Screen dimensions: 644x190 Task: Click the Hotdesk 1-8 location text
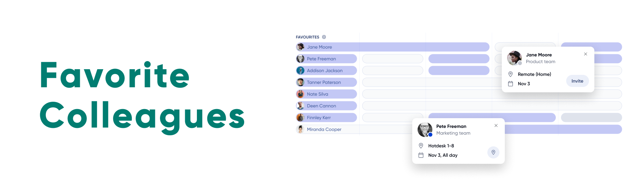point(441,146)
